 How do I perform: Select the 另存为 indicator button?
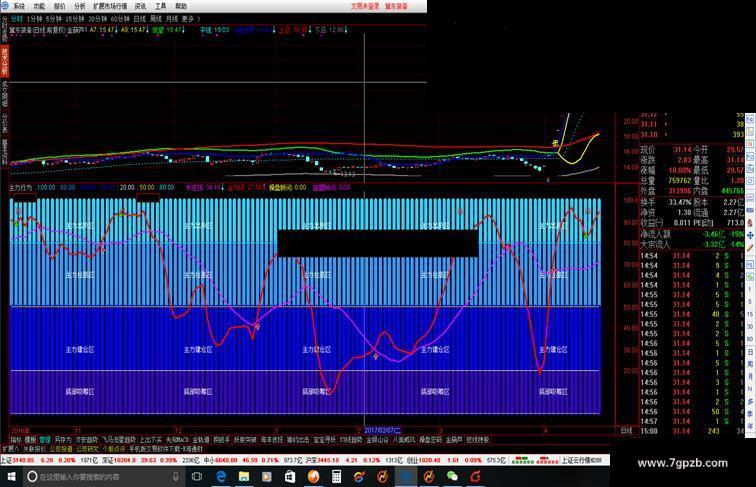click(63, 440)
